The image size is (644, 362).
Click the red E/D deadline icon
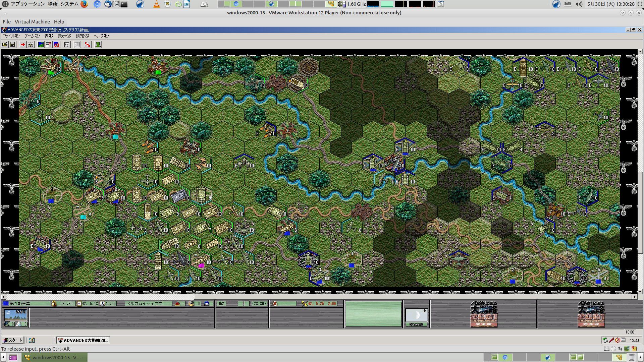tap(304, 304)
